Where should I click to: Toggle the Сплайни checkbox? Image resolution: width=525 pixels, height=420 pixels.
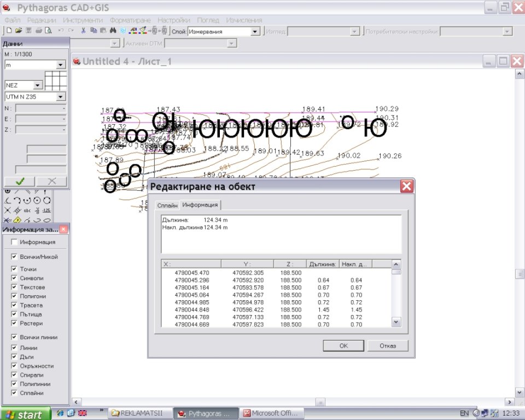[14, 393]
